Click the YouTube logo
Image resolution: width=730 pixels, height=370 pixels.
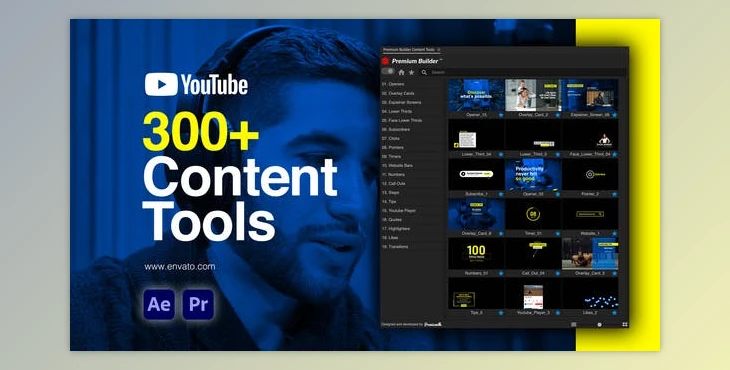coord(196,85)
